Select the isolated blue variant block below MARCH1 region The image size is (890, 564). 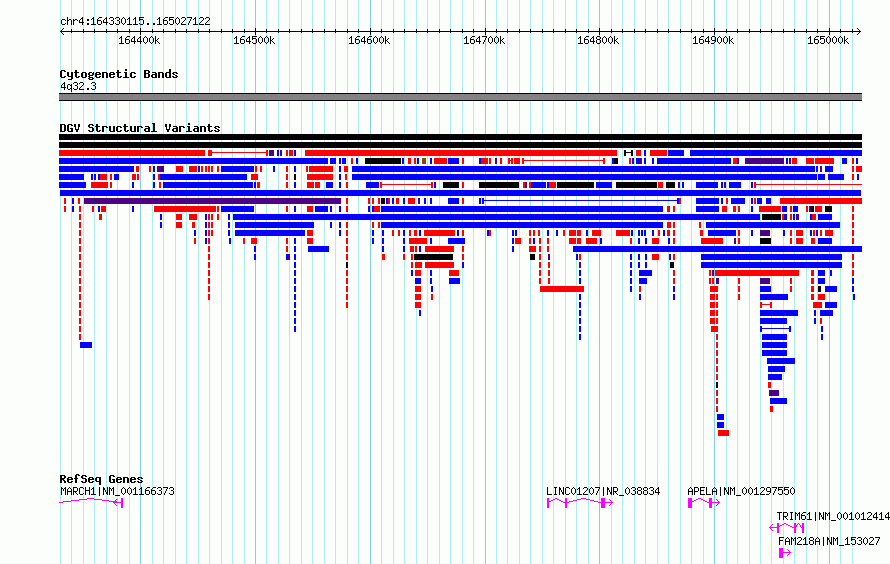pos(86,345)
